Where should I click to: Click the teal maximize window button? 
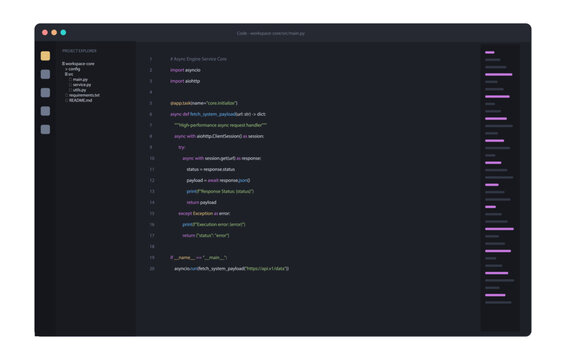[64, 32]
